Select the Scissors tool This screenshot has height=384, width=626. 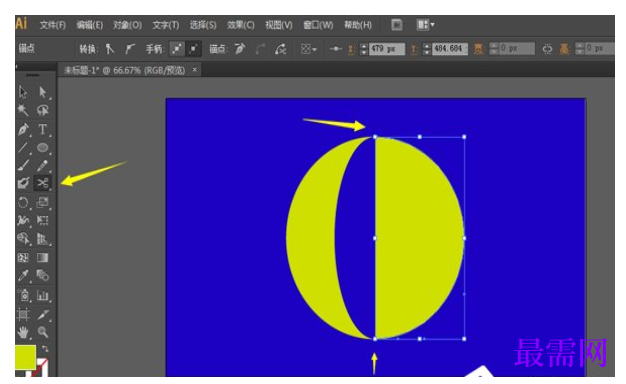coord(42,183)
